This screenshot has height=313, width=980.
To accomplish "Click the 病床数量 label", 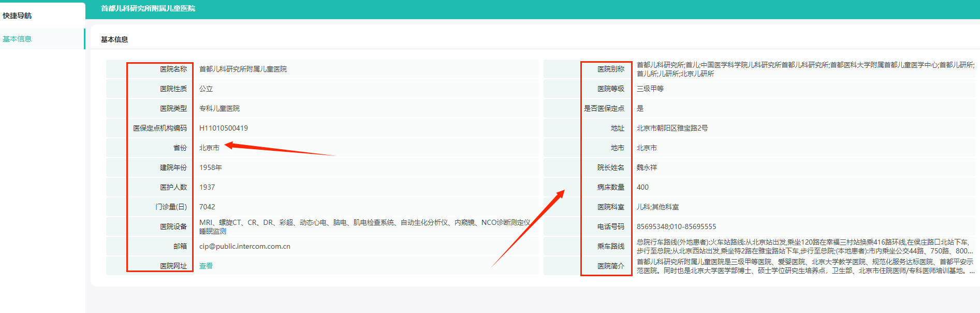I will 611,187.
